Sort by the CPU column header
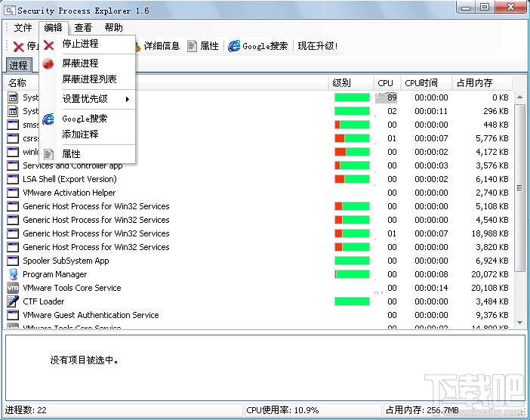Screen dimensions: 530x420 point(387,83)
